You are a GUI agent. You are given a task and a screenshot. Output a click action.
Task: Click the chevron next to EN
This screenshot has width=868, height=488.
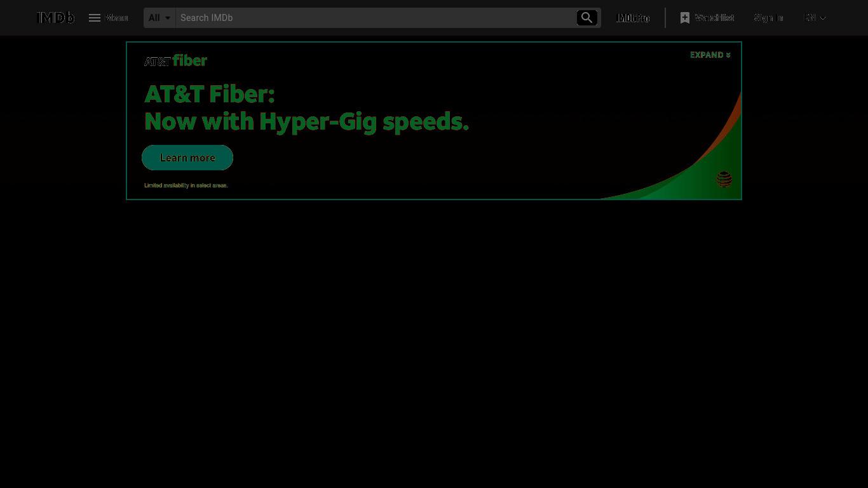coord(823,18)
